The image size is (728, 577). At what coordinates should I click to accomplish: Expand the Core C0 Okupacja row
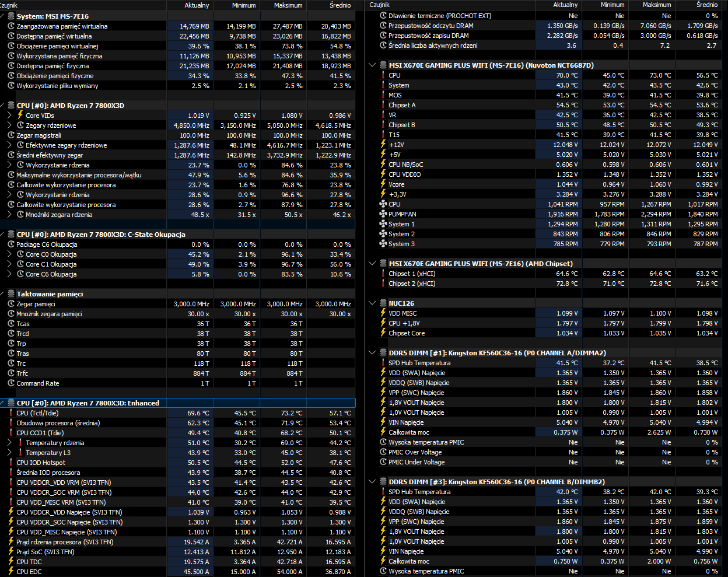tap(10, 254)
